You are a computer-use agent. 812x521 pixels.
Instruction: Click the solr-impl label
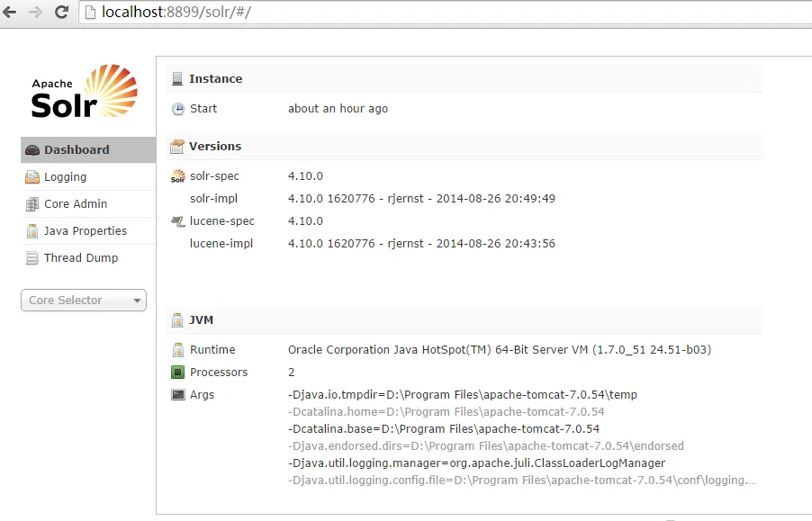214,199
